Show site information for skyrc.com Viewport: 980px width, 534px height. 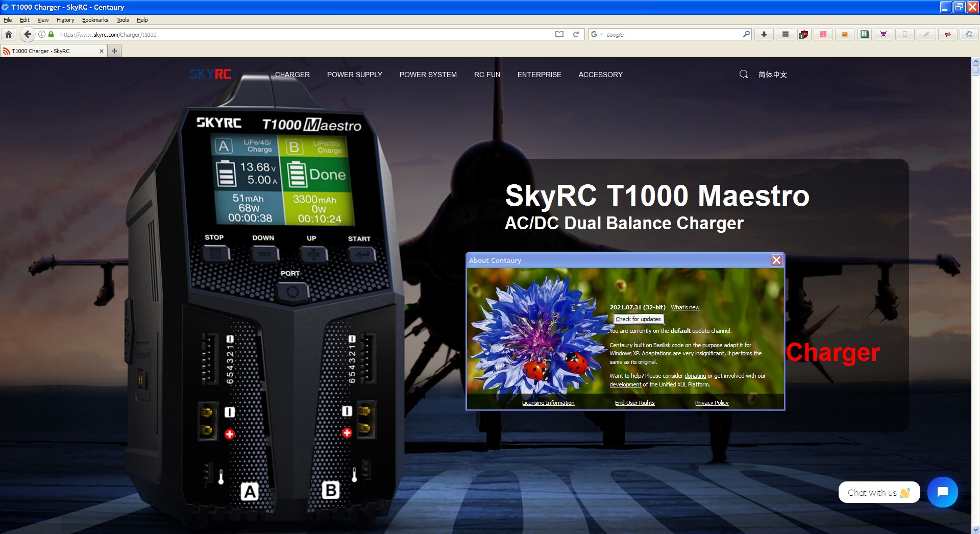(x=42, y=34)
